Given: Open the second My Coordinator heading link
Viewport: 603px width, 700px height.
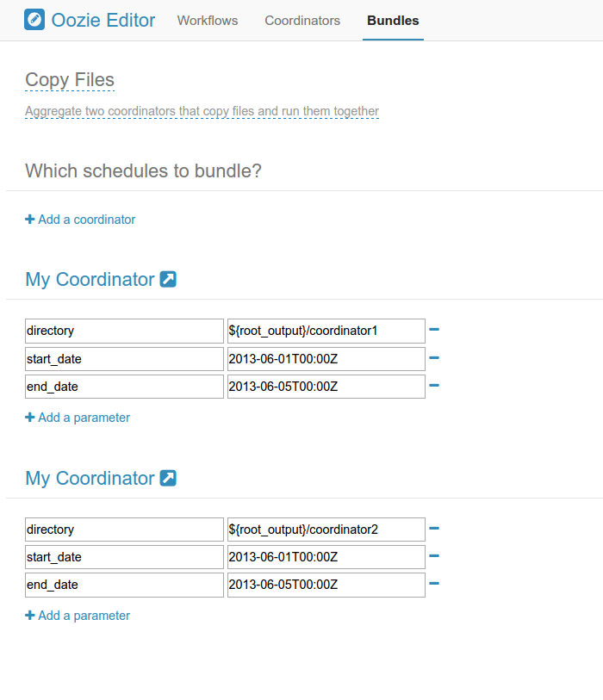Looking at the screenshot, I should point(90,478).
